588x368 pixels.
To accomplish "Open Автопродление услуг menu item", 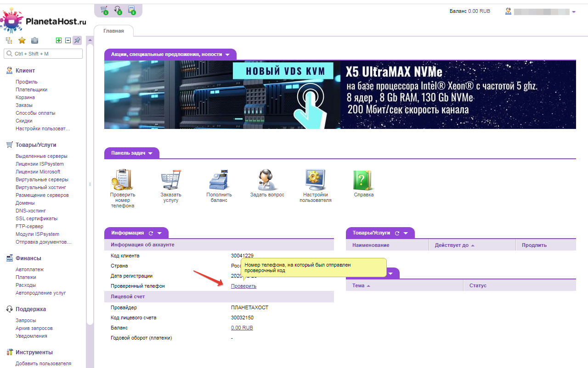I will pyautogui.click(x=41, y=293).
